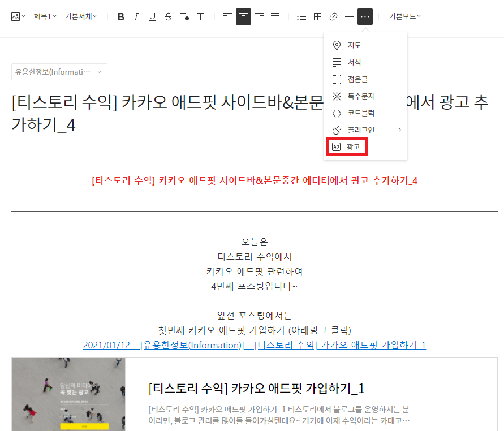Justify text alignment
This screenshot has width=504, height=431.
[275, 17]
